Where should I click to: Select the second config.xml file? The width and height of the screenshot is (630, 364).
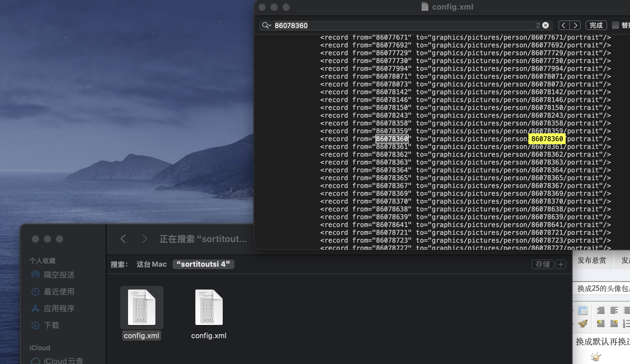click(x=209, y=314)
